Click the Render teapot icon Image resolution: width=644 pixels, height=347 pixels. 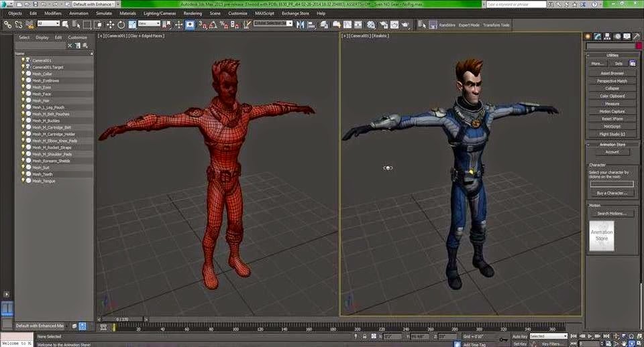click(406, 24)
